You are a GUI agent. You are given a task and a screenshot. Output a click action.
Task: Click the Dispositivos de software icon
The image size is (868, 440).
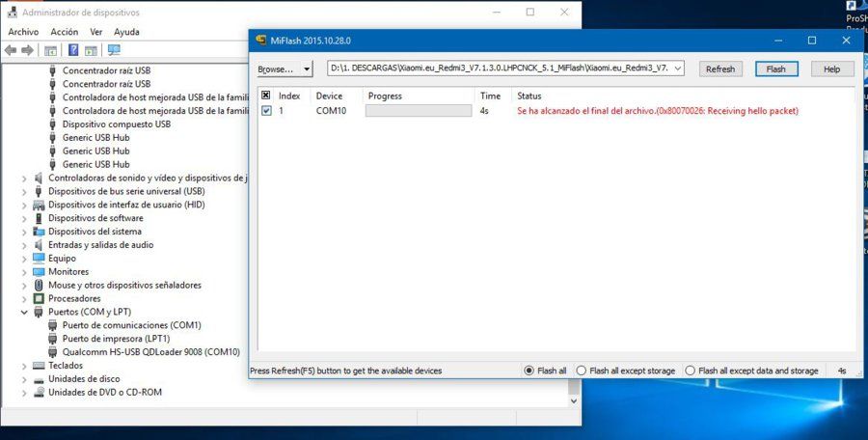[x=39, y=218]
